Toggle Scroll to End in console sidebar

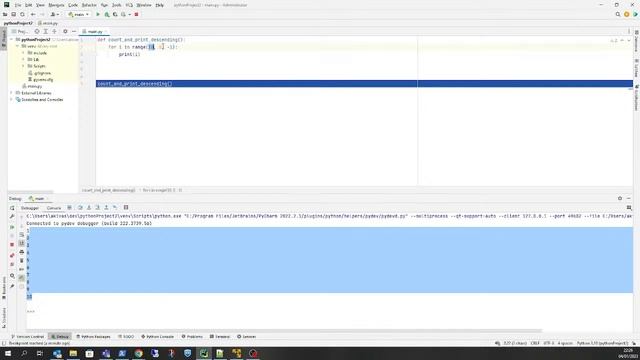(x=22, y=243)
